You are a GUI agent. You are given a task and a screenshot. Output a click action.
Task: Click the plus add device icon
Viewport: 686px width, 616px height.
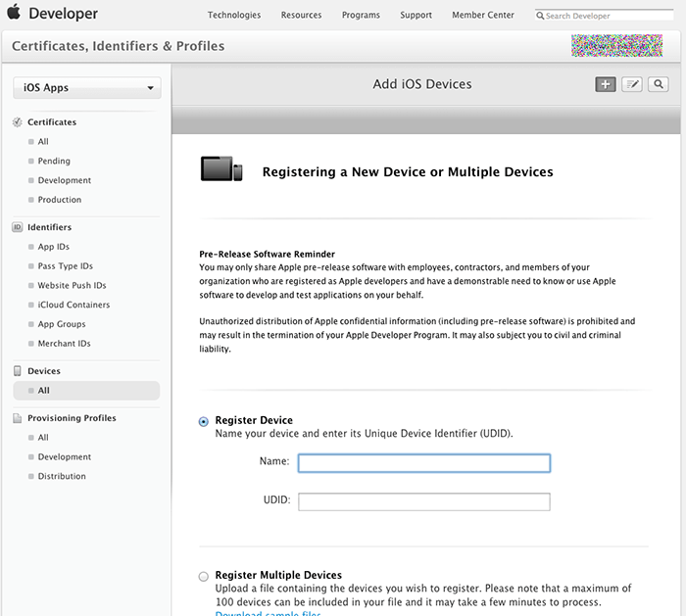pyautogui.click(x=606, y=84)
